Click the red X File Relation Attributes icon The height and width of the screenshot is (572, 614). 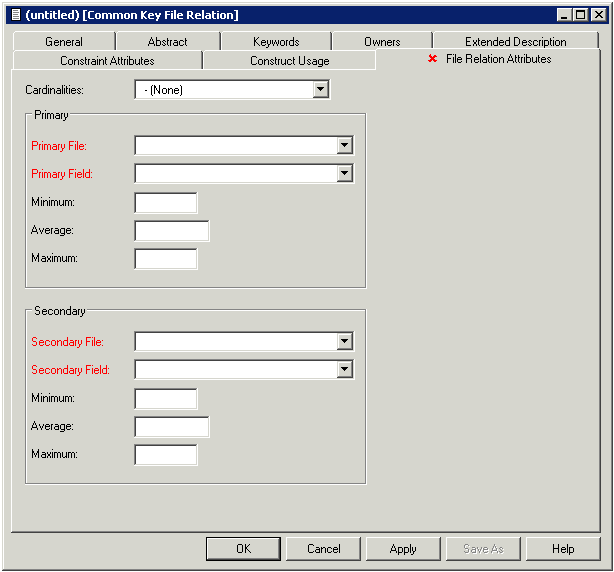(433, 59)
